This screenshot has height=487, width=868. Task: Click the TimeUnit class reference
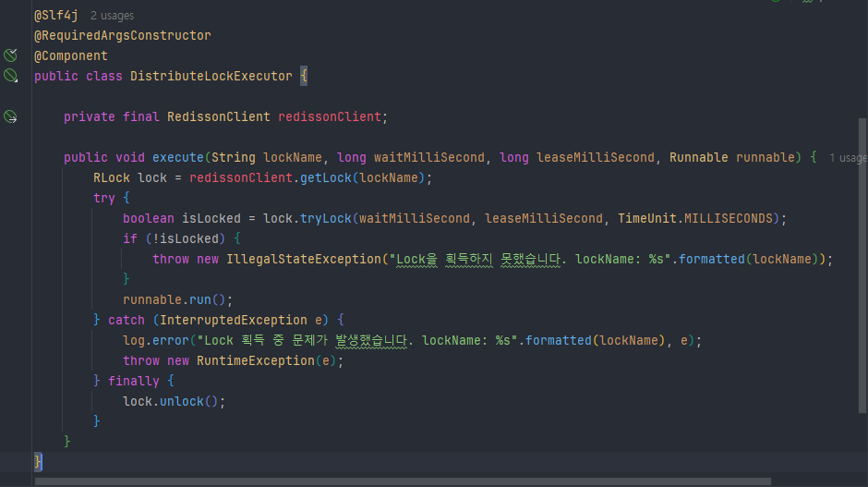pos(647,218)
